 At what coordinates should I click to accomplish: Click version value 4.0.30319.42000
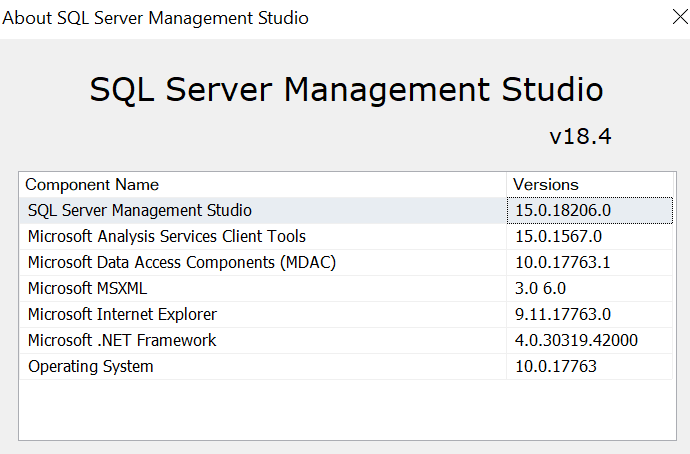[576, 340]
